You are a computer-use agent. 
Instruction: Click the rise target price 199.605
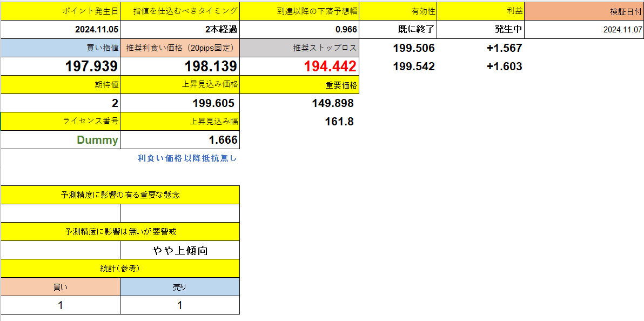pyautogui.click(x=180, y=103)
